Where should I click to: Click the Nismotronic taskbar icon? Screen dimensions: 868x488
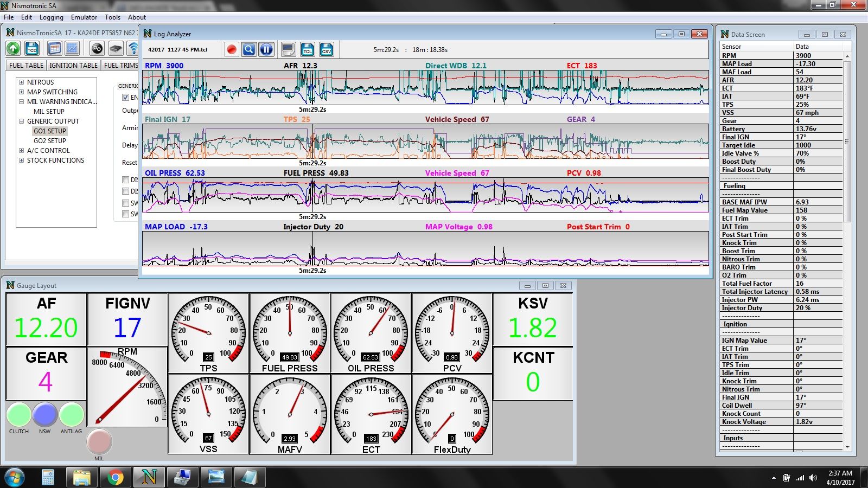(x=149, y=477)
